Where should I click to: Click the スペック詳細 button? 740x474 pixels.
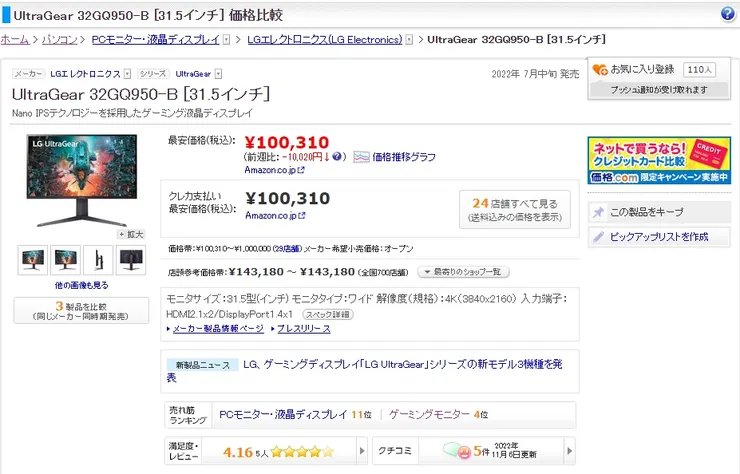coord(328,314)
